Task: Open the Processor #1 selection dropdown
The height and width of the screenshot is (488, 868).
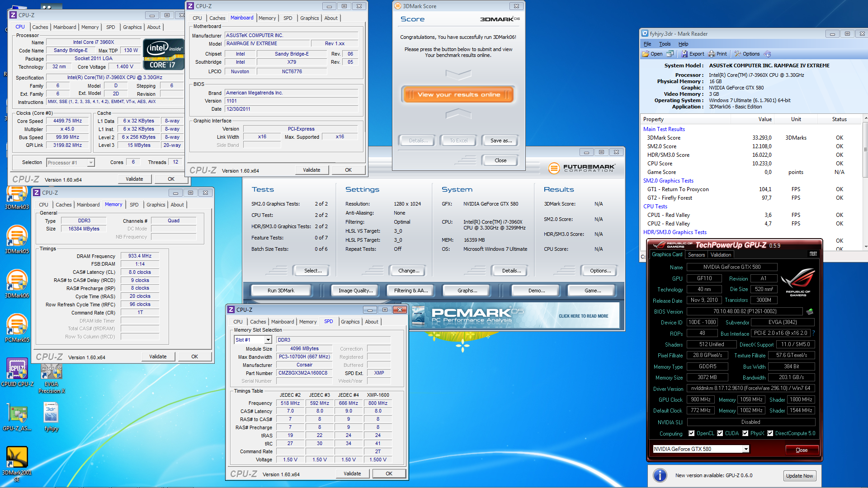Action: [71, 163]
